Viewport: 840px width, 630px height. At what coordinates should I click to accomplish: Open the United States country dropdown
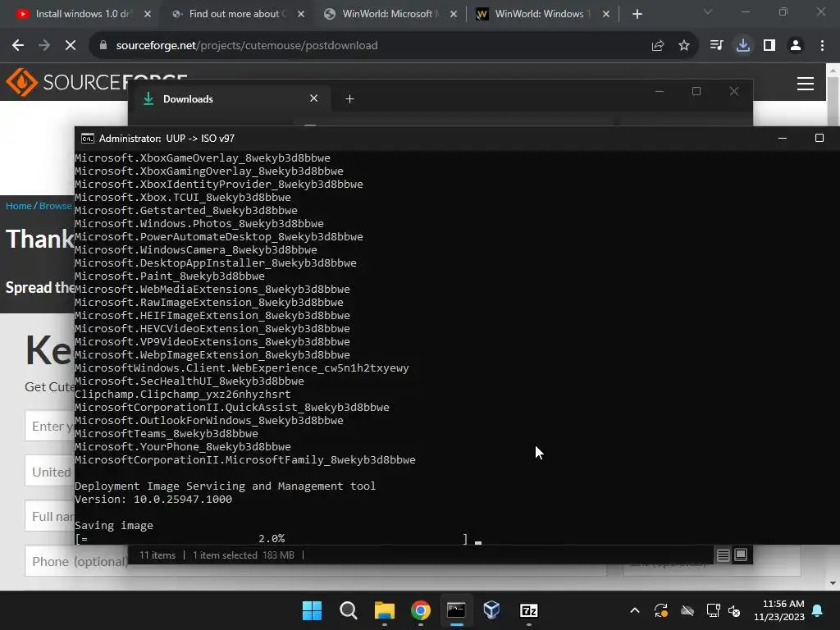[50, 471]
